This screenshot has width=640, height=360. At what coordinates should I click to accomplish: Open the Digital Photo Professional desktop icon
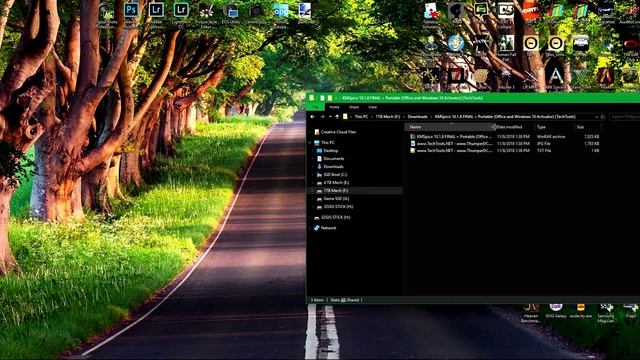106,10
